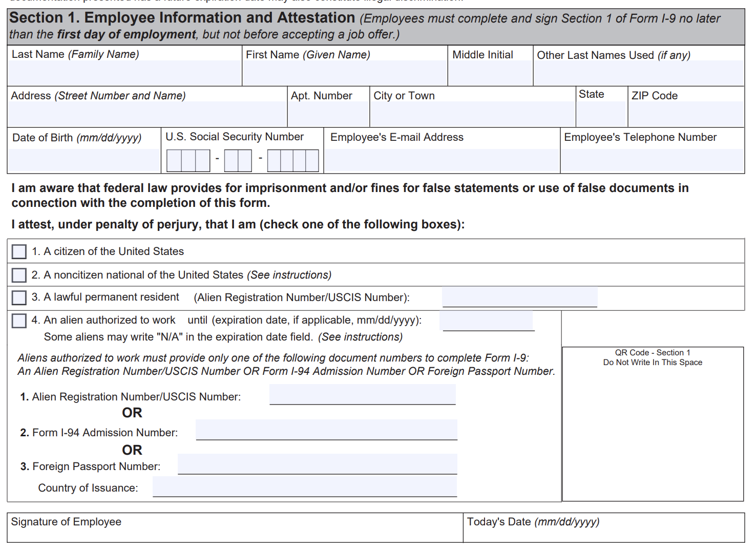Select the Country of Issuance field
The height and width of the screenshot is (551, 756).
click(304, 485)
